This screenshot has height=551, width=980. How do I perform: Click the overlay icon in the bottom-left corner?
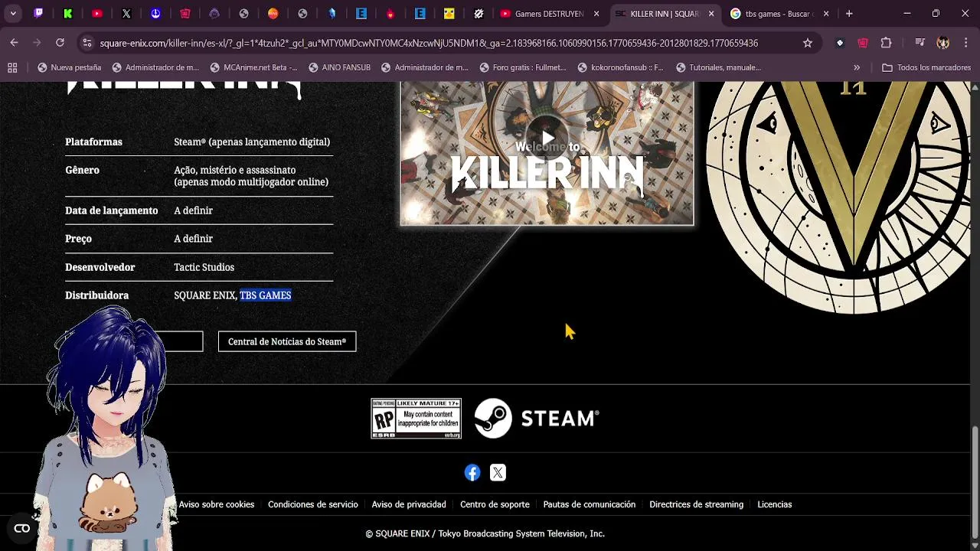point(22,528)
